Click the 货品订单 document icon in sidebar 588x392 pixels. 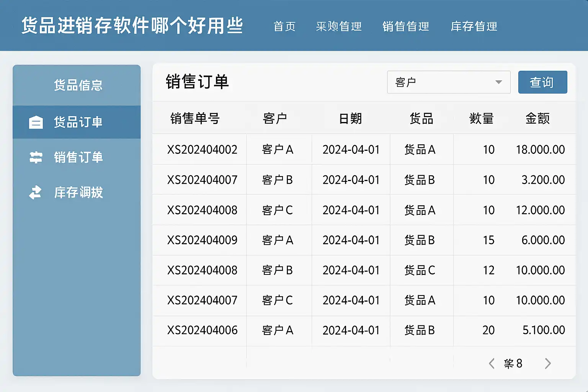point(36,122)
